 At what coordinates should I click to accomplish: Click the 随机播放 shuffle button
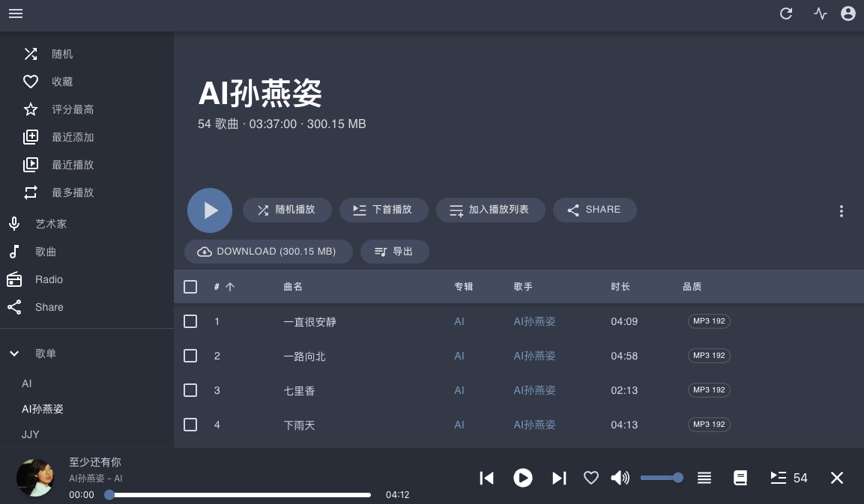(x=287, y=210)
